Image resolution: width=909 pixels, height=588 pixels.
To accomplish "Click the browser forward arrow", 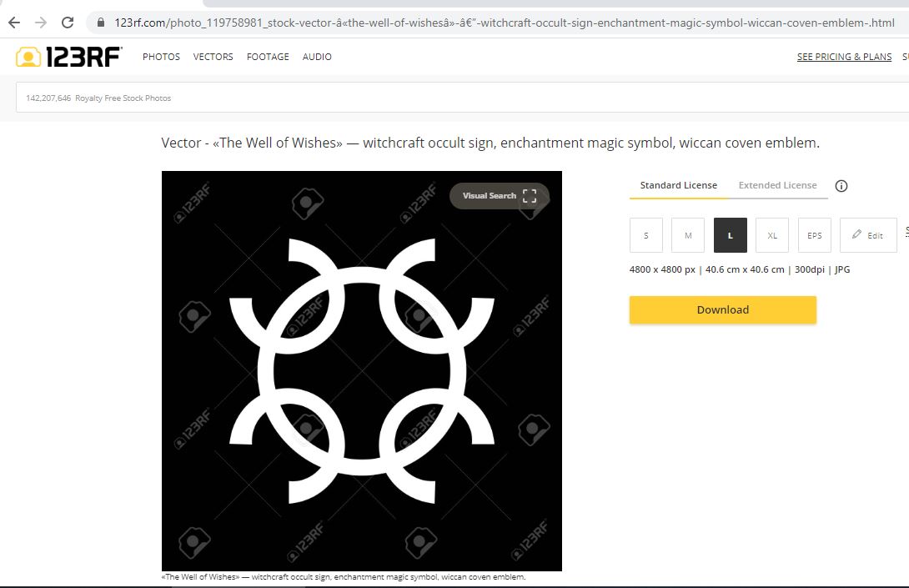I will 41,23.
